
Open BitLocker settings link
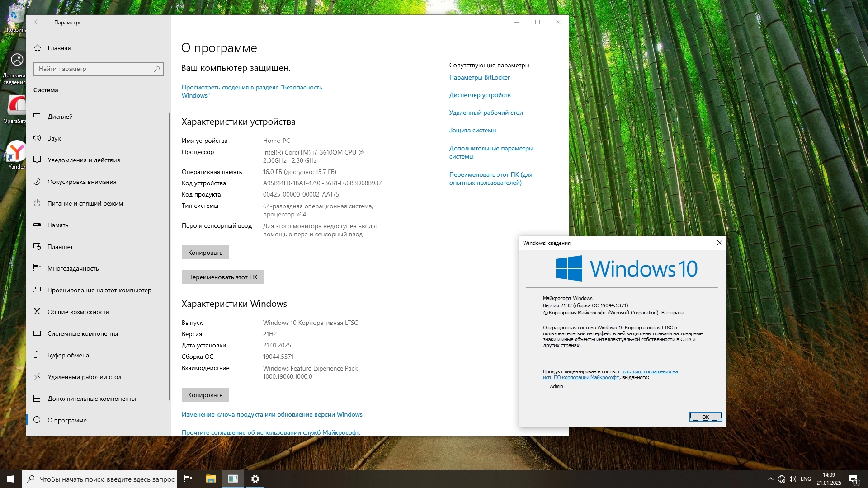[x=479, y=77]
